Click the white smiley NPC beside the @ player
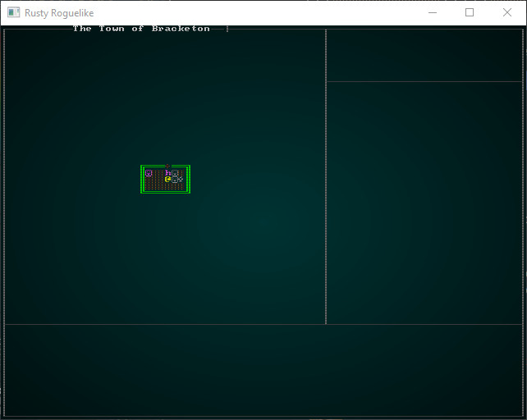This screenshot has height=420, width=527. [x=175, y=180]
